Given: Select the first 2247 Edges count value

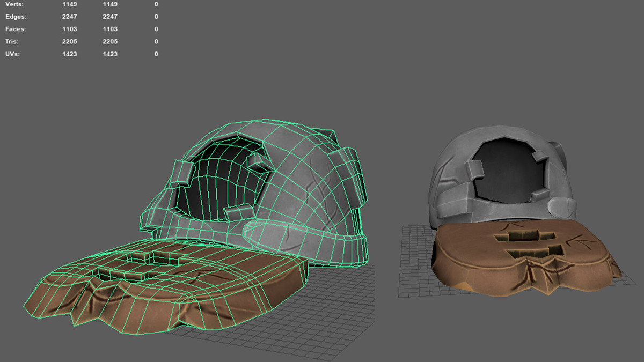Looking at the screenshot, I should click(x=70, y=17).
